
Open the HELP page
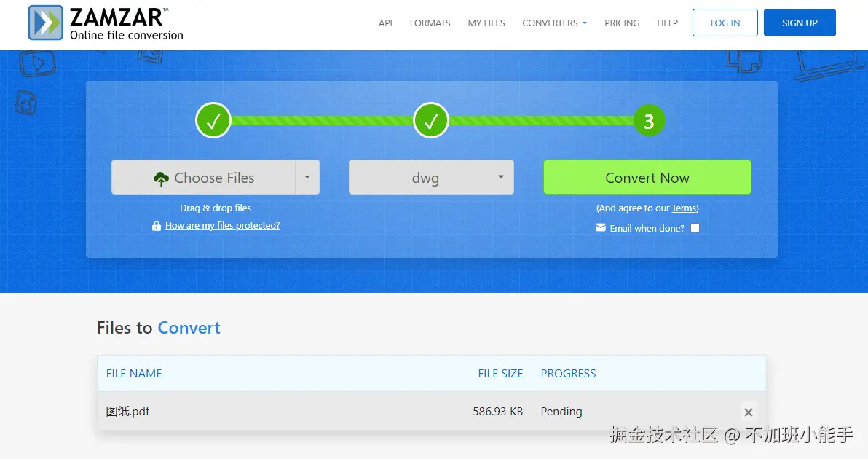tap(667, 23)
